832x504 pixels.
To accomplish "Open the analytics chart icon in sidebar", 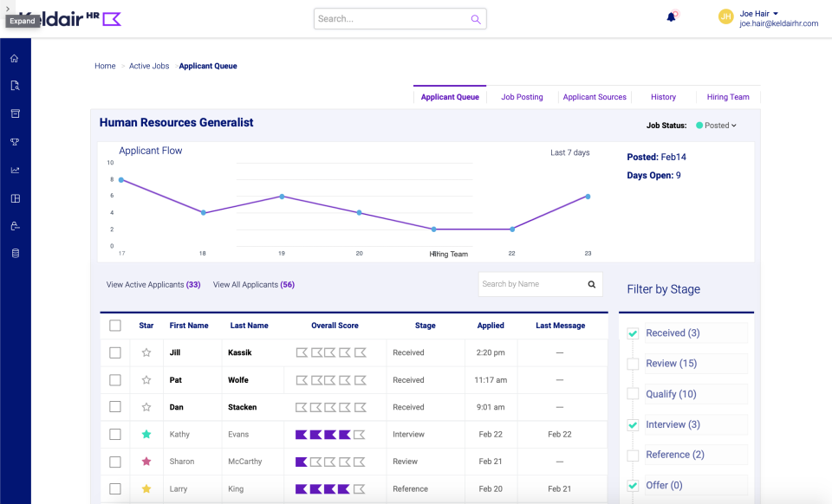I will (14, 170).
